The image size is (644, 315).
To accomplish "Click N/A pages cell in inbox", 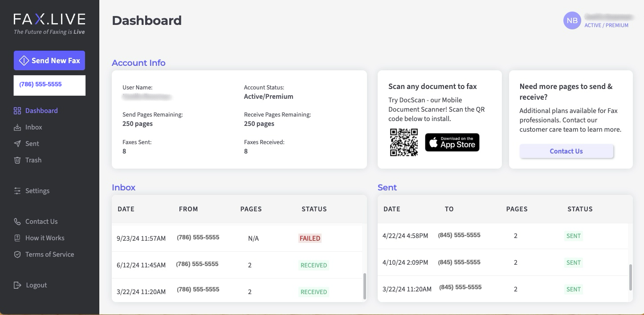I will click(x=253, y=238).
